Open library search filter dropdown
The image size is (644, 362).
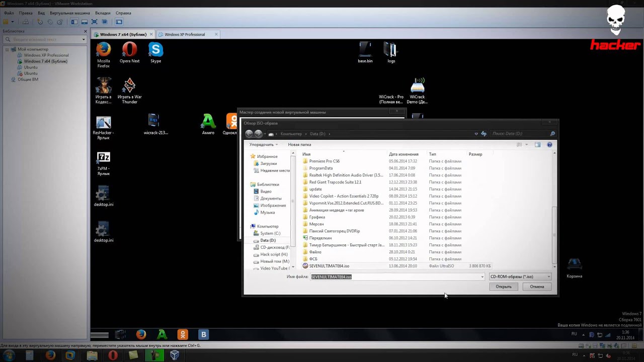pyautogui.click(x=84, y=39)
